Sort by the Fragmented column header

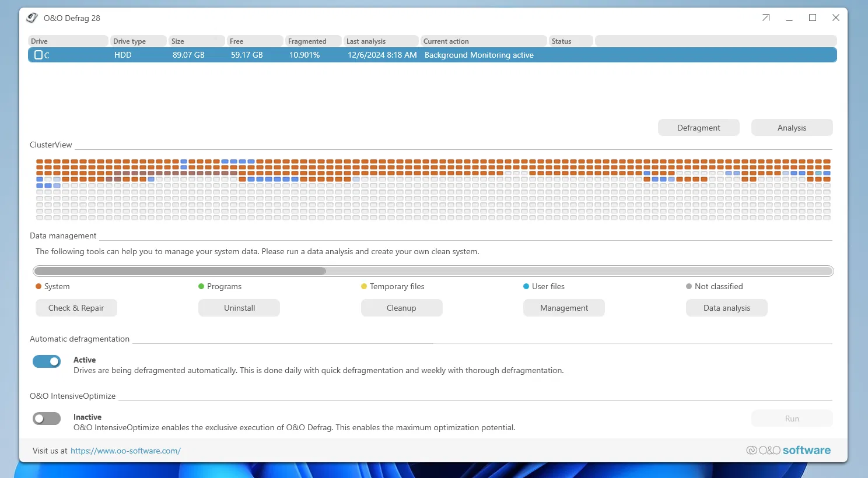[313, 41]
